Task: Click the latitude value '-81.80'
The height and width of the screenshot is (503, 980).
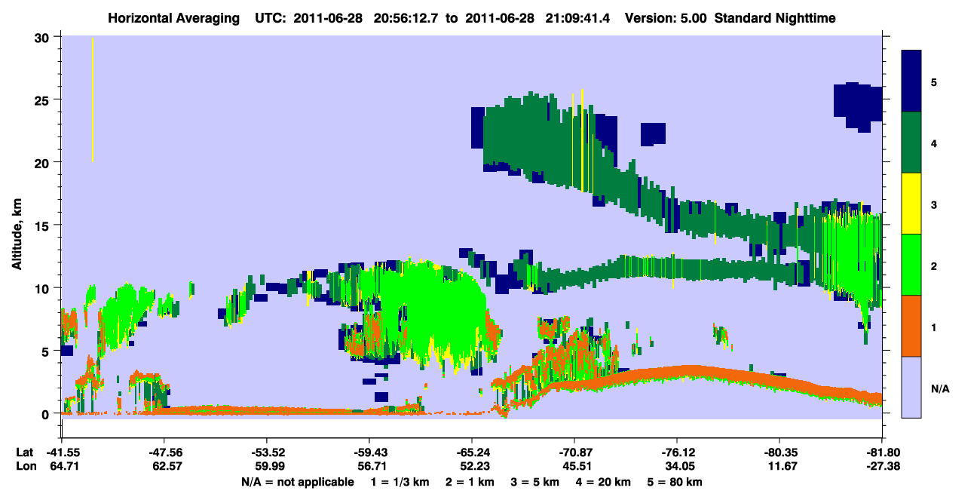Action: (882, 452)
